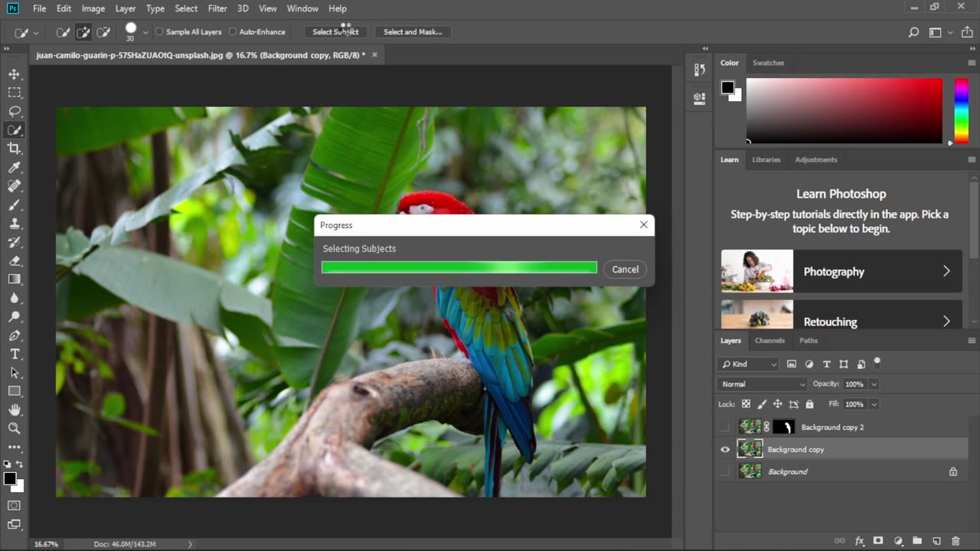Viewport: 980px width, 551px height.
Task: Toggle lock all padlock icon
Action: [x=809, y=404]
